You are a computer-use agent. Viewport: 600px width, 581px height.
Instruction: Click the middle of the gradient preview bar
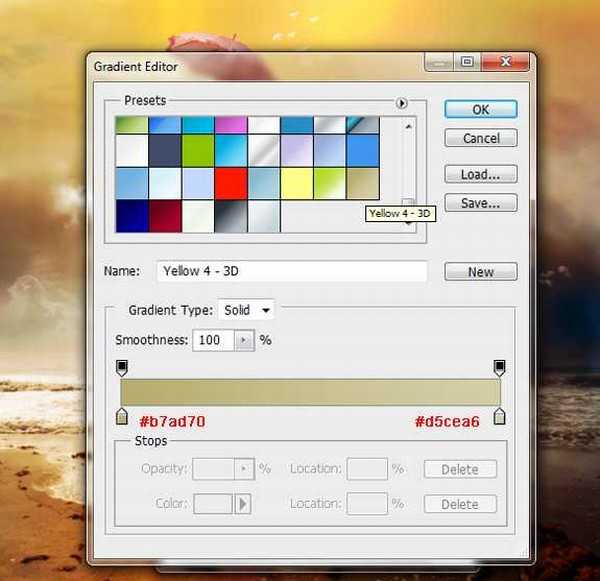pyautogui.click(x=310, y=391)
